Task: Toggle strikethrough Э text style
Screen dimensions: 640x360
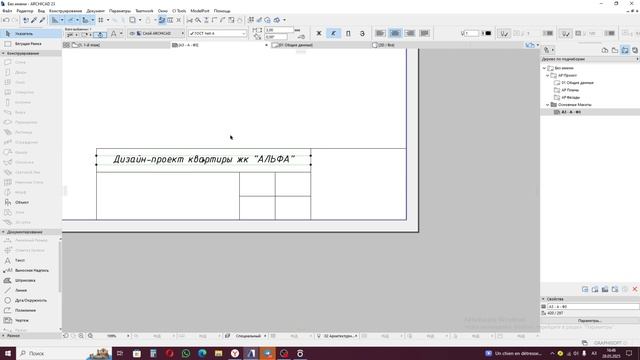Action: (362, 33)
